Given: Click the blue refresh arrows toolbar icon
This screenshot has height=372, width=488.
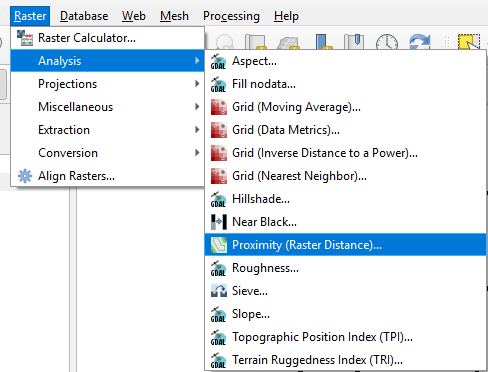Looking at the screenshot, I should [420, 42].
